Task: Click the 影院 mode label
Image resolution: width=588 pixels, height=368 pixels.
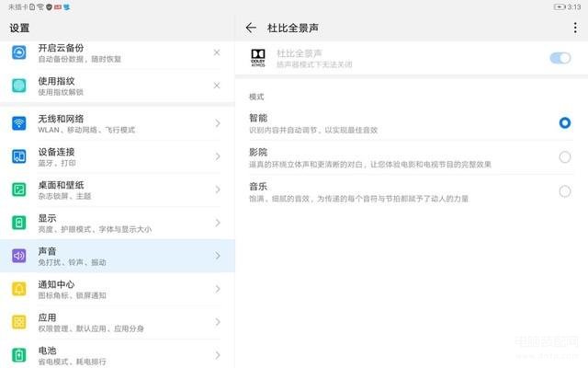Action: point(258,152)
